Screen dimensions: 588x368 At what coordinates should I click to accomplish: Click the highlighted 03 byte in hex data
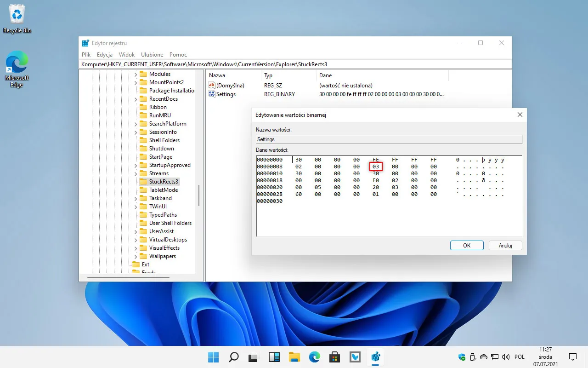point(375,167)
